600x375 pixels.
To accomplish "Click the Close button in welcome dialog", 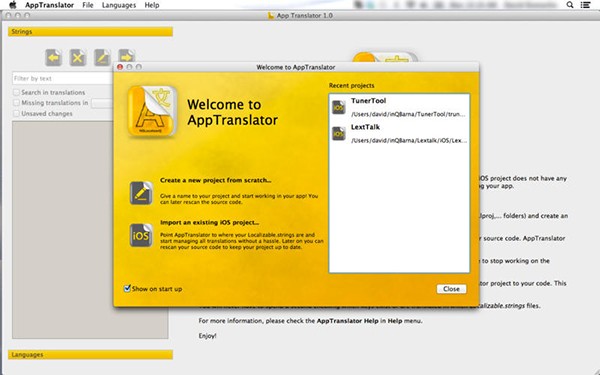I will point(451,289).
